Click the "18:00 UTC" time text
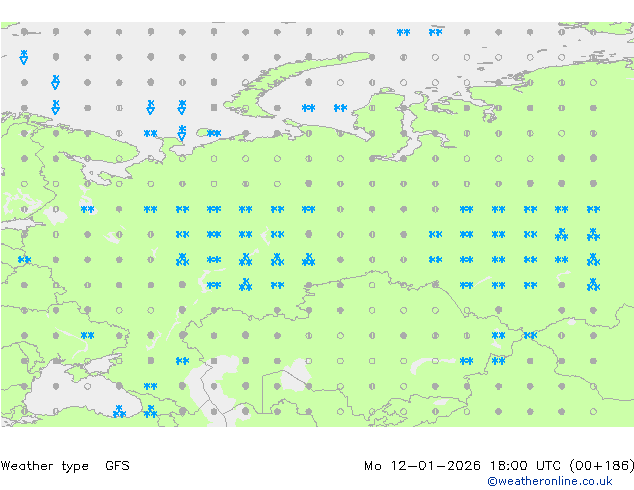634x490 pixels. coord(525,466)
